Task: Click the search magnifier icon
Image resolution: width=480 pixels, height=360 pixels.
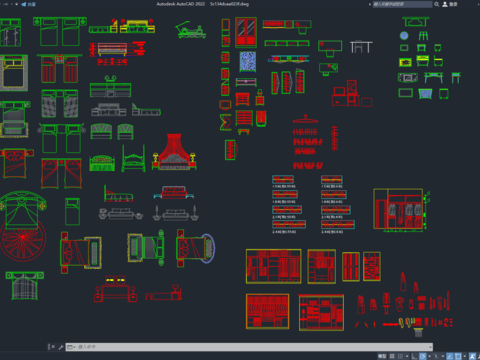Action: point(436,4)
